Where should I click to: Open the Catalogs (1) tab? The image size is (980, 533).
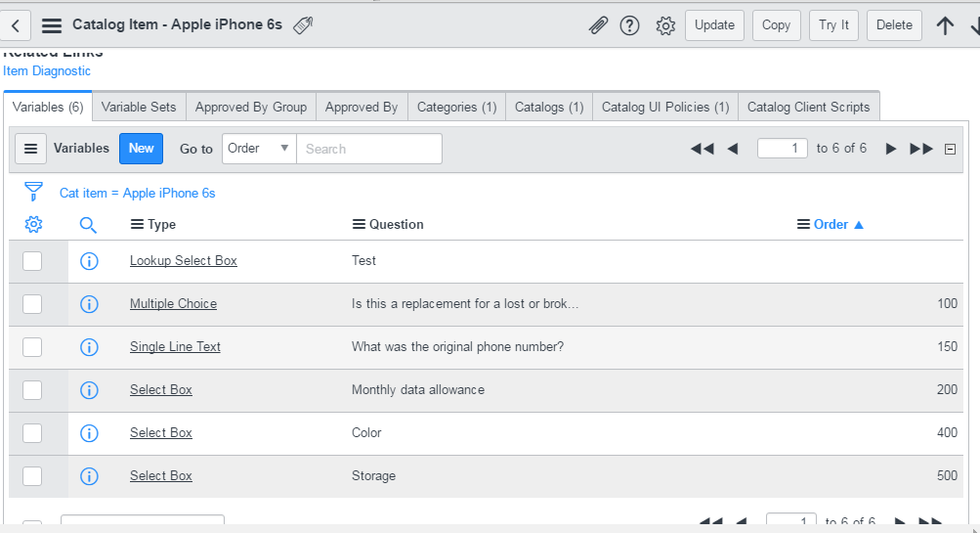(x=549, y=107)
